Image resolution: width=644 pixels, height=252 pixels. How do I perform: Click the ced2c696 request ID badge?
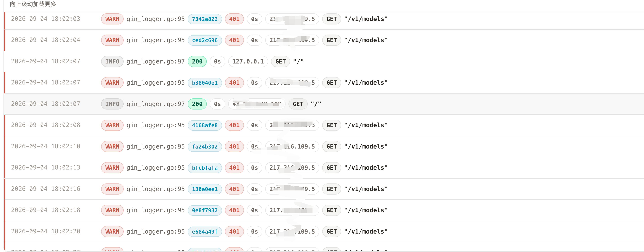pos(205,40)
